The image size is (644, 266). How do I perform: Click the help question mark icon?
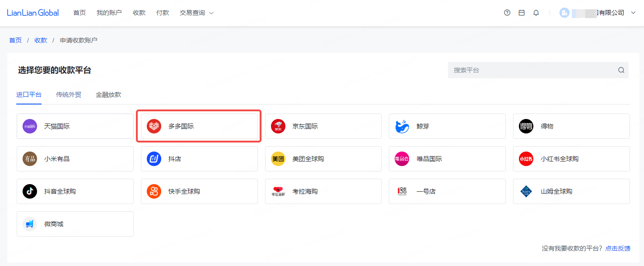[x=507, y=13]
